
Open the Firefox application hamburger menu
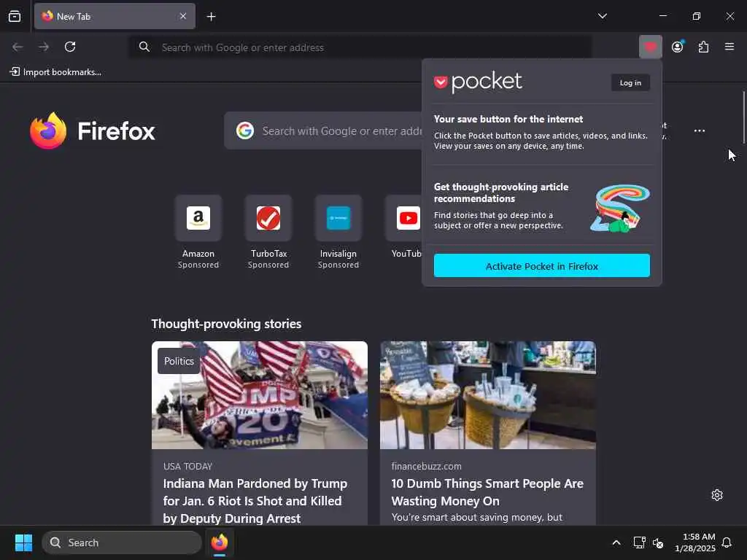[x=729, y=47]
